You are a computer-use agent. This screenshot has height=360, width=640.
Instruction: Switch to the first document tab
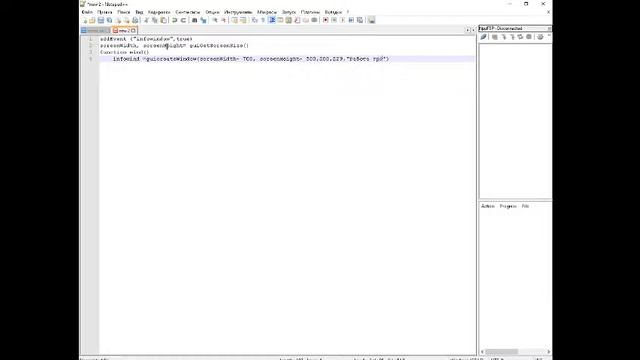[95, 31]
